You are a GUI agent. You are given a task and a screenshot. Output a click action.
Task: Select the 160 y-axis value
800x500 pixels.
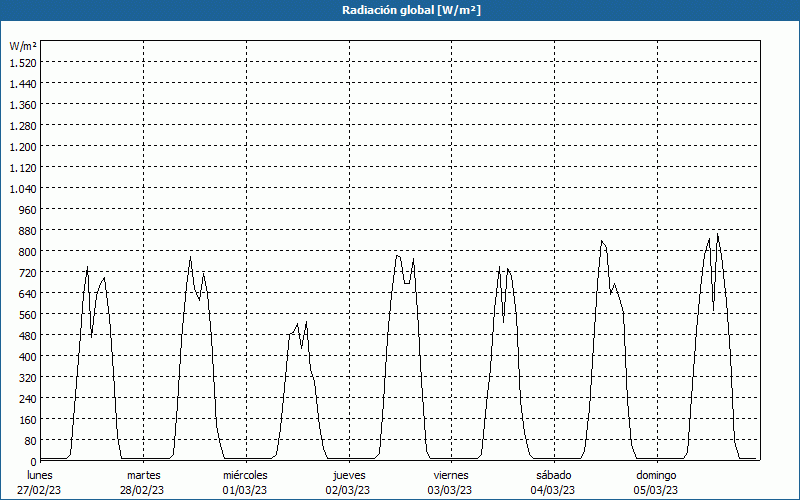click(28, 419)
